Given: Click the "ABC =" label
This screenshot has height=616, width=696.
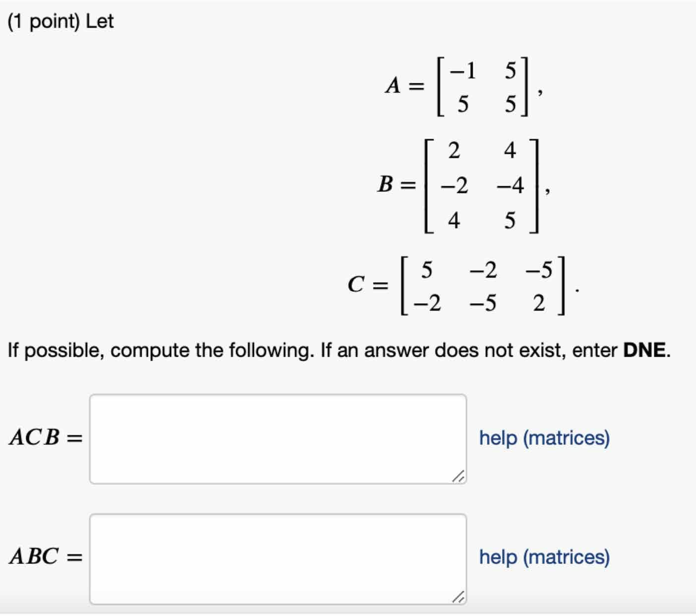Looking at the screenshot, I should (46, 557).
